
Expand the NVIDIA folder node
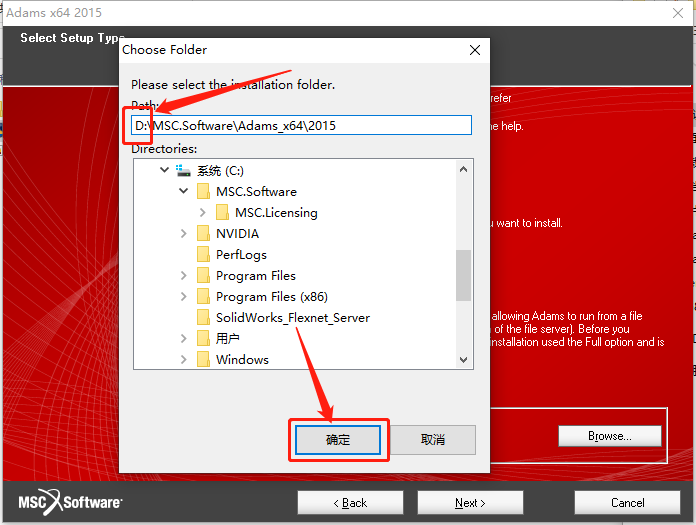point(183,233)
